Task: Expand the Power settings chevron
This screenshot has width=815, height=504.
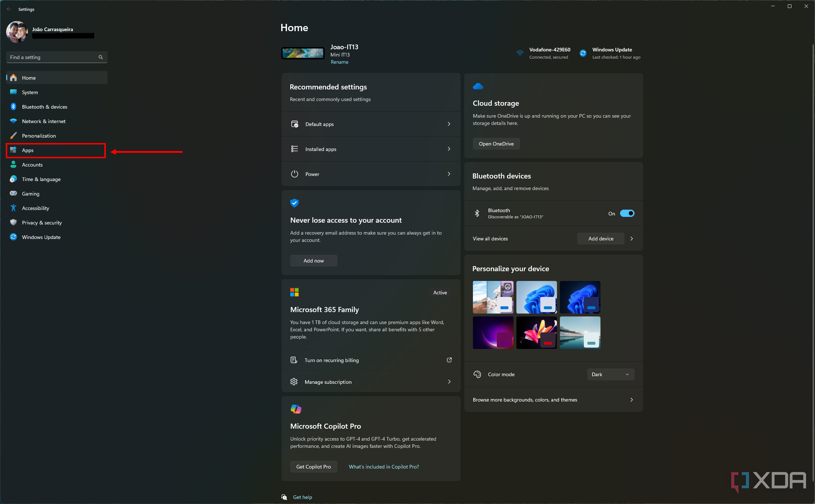Action: click(x=448, y=174)
